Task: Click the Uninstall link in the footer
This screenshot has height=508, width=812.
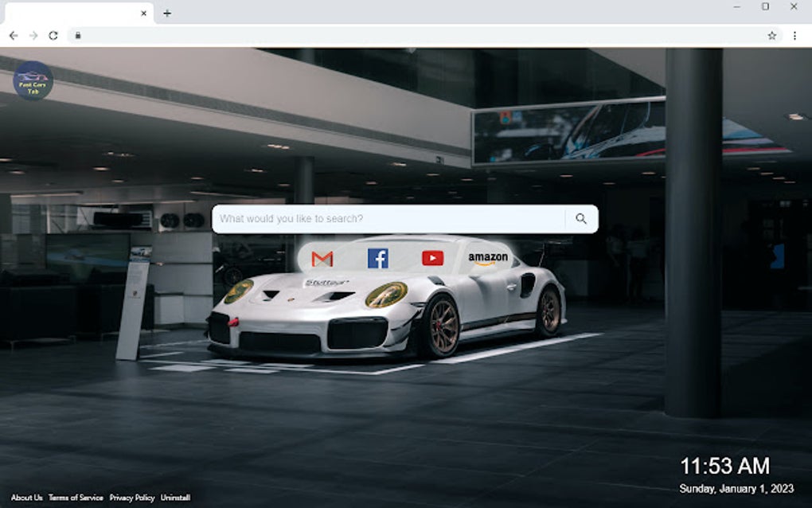Action: [176, 497]
